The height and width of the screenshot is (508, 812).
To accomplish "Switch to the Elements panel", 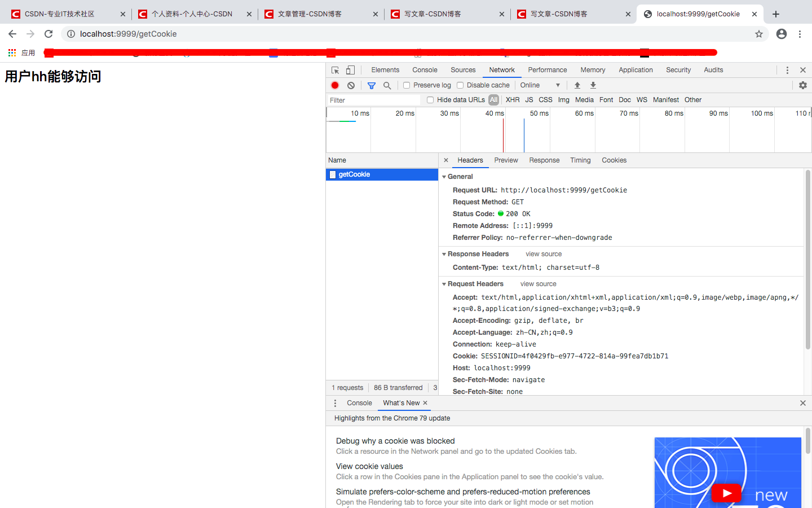I will pos(385,70).
